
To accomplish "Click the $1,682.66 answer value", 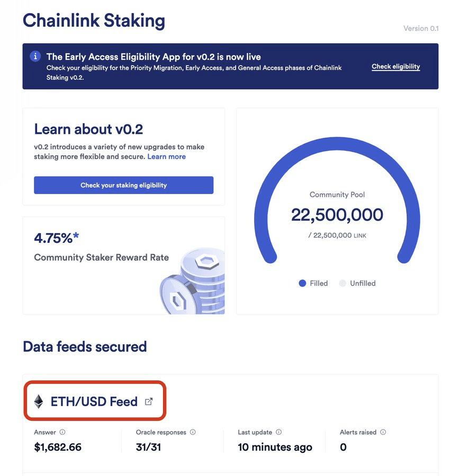I will (x=58, y=447).
